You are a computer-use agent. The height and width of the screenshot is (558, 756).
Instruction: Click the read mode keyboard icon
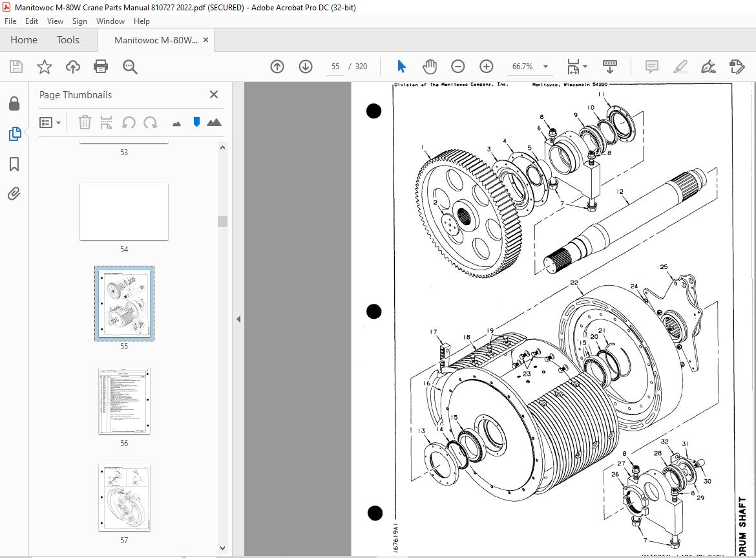point(610,67)
